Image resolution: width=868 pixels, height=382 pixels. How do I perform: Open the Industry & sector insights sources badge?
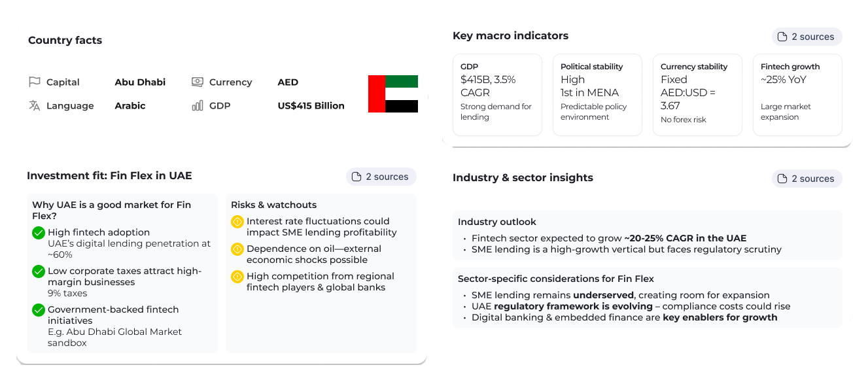807,179
